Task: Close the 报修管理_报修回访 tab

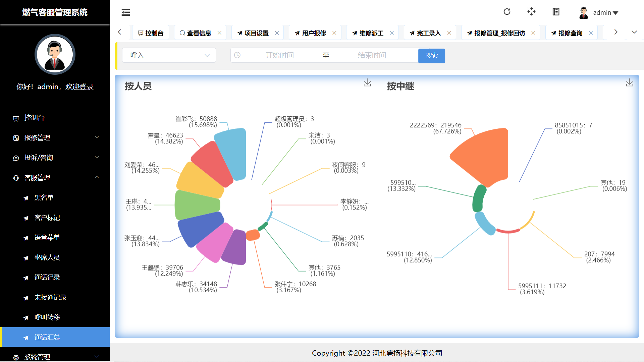Action: (533, 33)
